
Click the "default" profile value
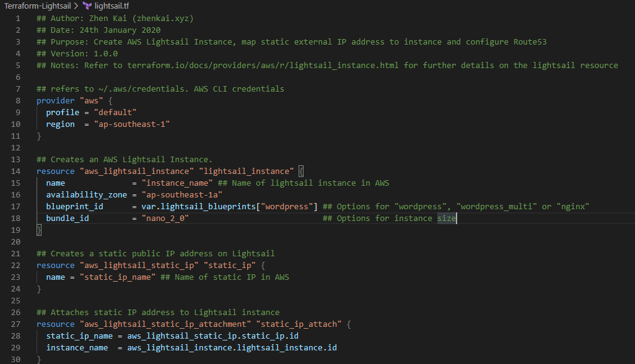click(115, 112)
